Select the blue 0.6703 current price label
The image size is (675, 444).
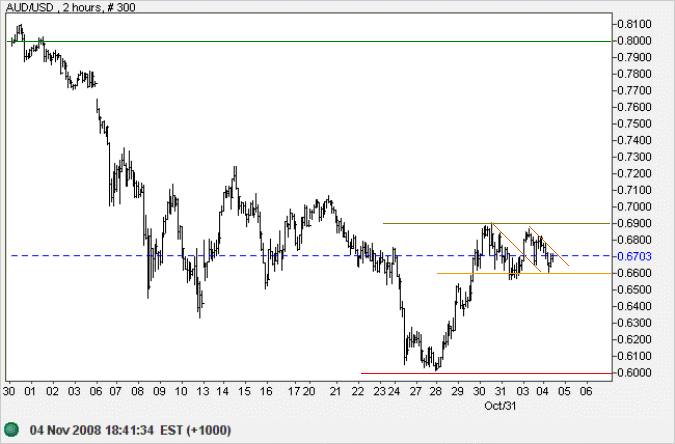coord(634,257)
